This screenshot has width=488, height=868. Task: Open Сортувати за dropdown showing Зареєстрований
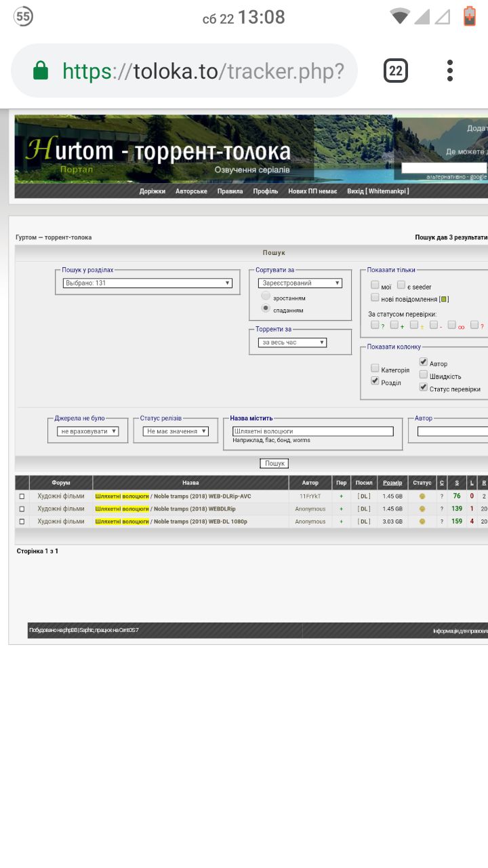tap(300, 283)
